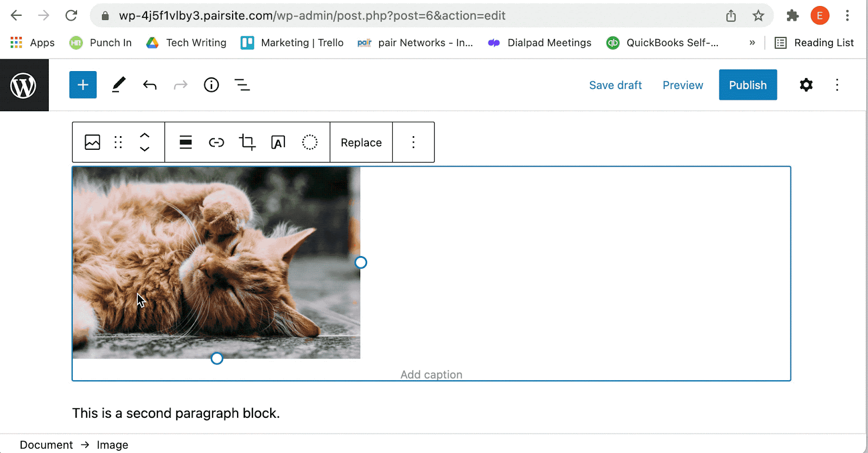The height and width of the screenshot is (453, 868).
Task: Focus the browser address bar URL
Action: pos(312,16)
